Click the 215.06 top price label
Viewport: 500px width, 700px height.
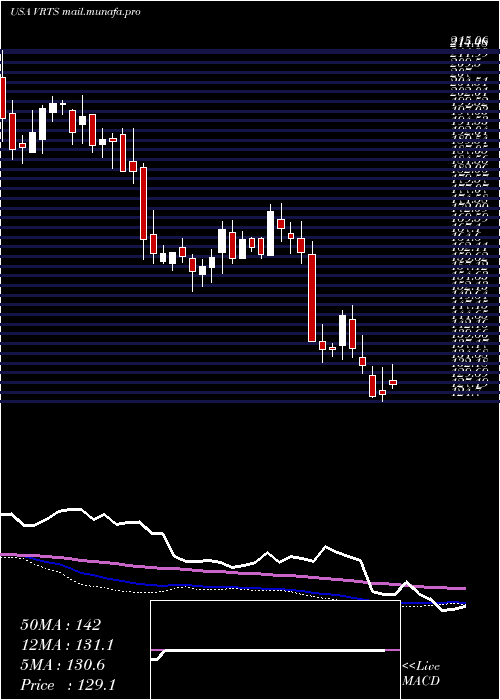tap(469, 42)
